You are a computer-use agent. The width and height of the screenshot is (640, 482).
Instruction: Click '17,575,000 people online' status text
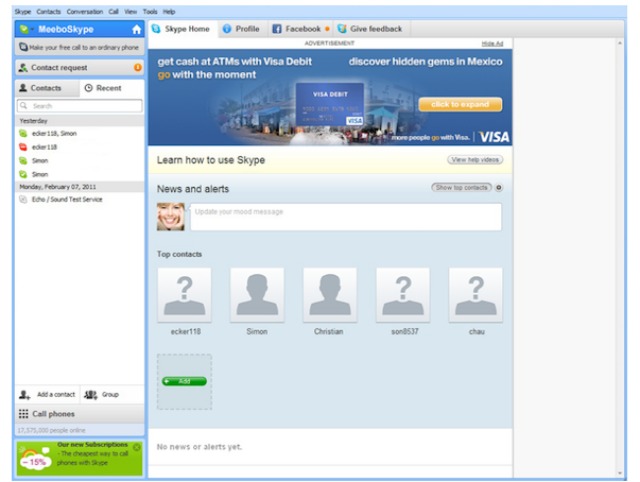pyautogui.click(x=51, y=431)
